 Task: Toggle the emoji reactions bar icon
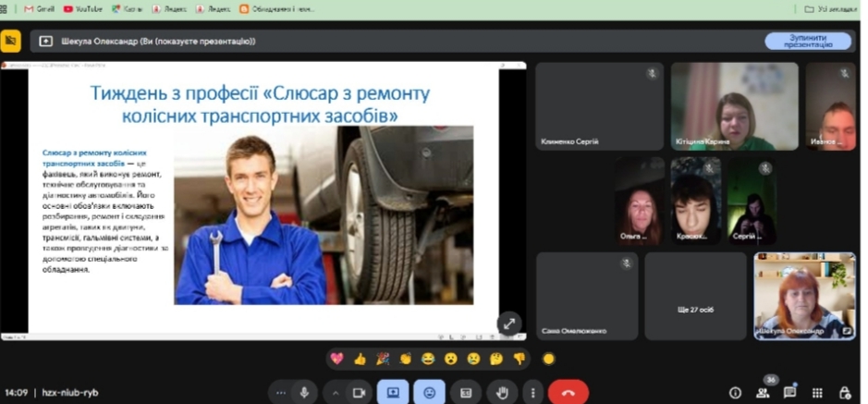(x=429, y=392)
